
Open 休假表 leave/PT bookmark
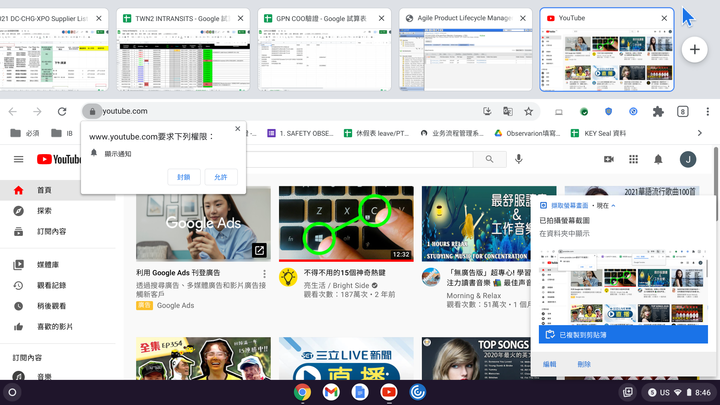(x=377, y=133)
